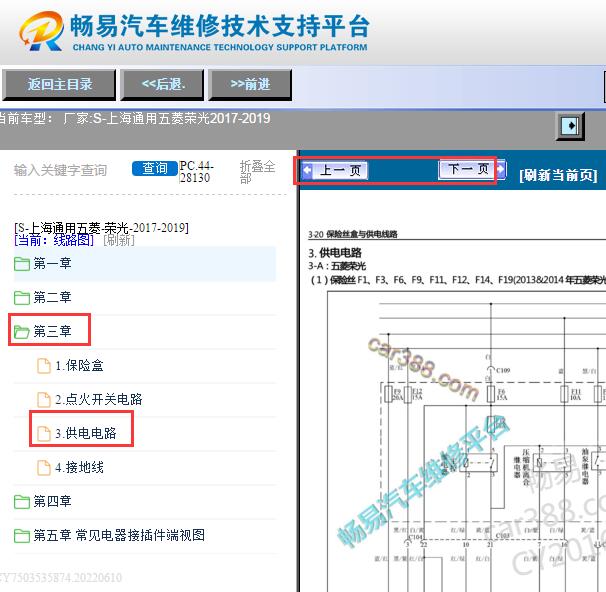Viewport: 606px width, 592px height.
Task: Click the power supply wiring diagram image
Action: [466, 441]
